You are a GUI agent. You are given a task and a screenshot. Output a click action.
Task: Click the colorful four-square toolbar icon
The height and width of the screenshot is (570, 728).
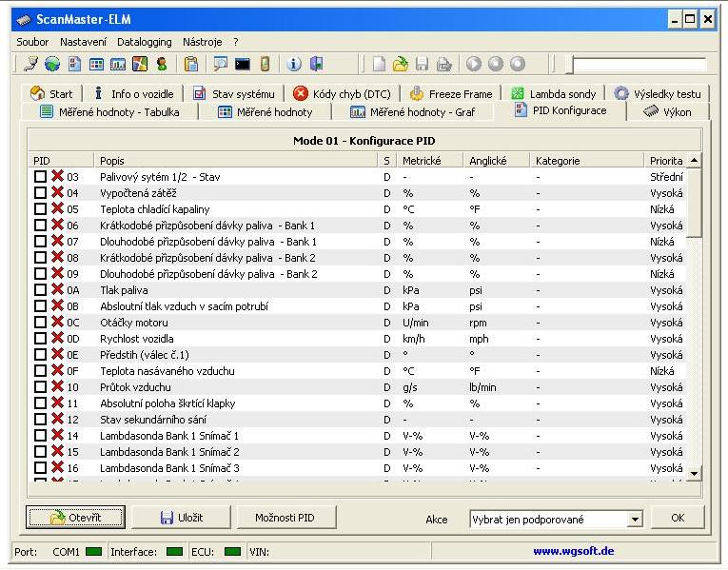(x=140, y=64)
